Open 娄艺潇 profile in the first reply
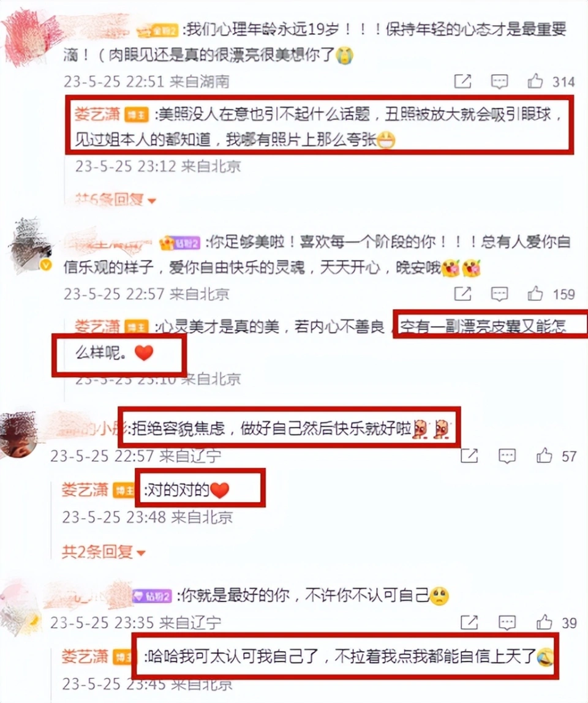588x703 pixels. coord(97,115)
